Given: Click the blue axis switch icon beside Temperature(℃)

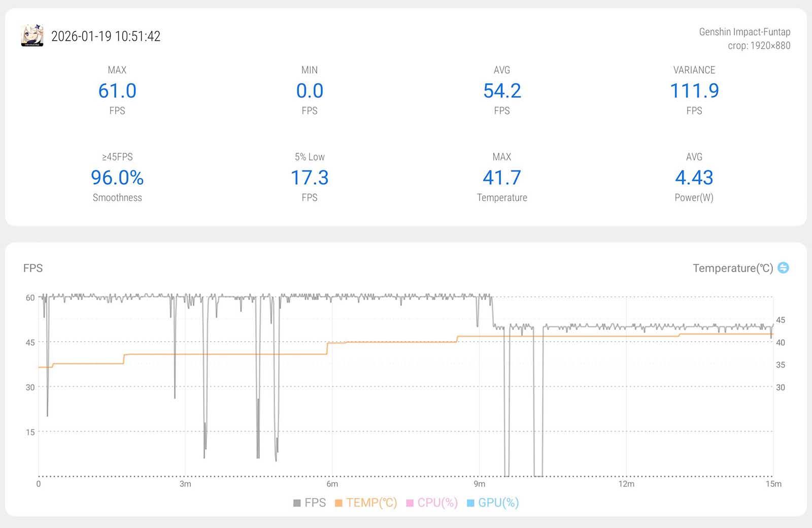Looking at the screenshot, I should tap(783, 268).
